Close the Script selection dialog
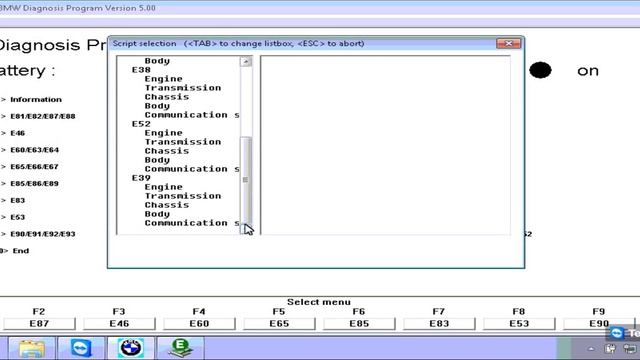The height and width of the screenshot is (360, 640). 509,43
